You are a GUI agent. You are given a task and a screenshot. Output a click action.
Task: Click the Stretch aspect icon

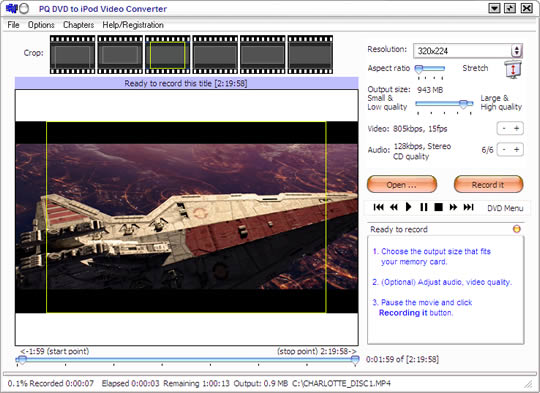(x=513, y=69)
